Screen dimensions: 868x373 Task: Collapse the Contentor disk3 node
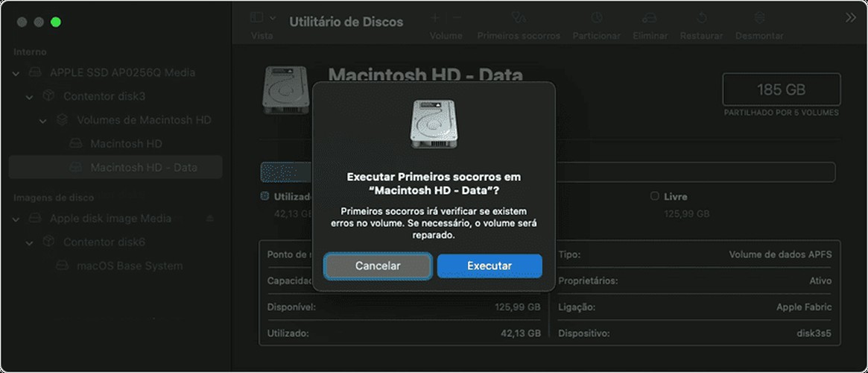pos(29,97)
